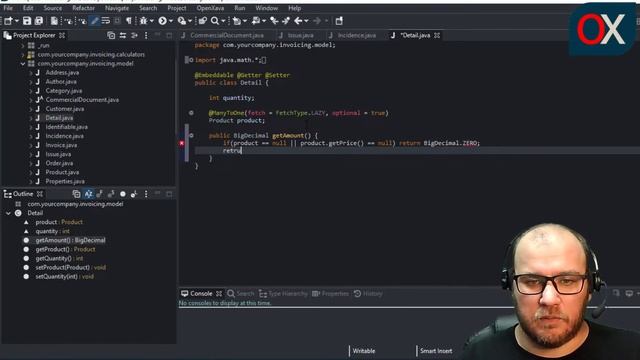Switch to the Issue.java editor tab
The image size is (640, 360).
click(x=300, y=36)
